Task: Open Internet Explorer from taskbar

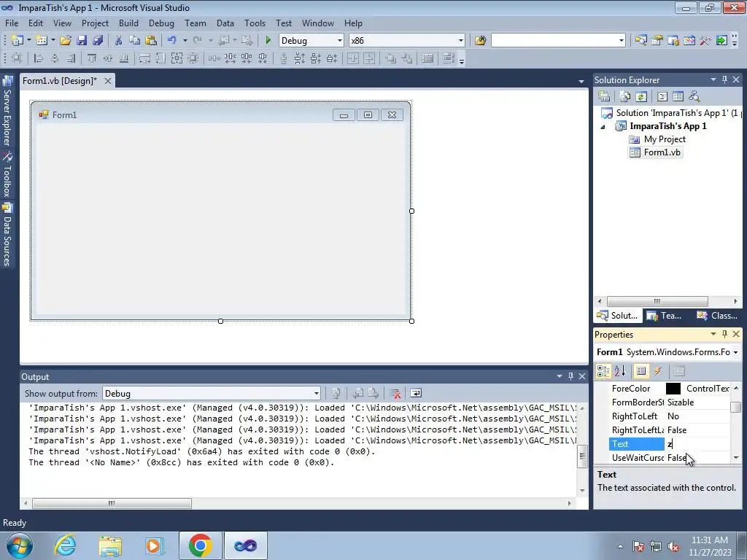Action: coord(65,545)
